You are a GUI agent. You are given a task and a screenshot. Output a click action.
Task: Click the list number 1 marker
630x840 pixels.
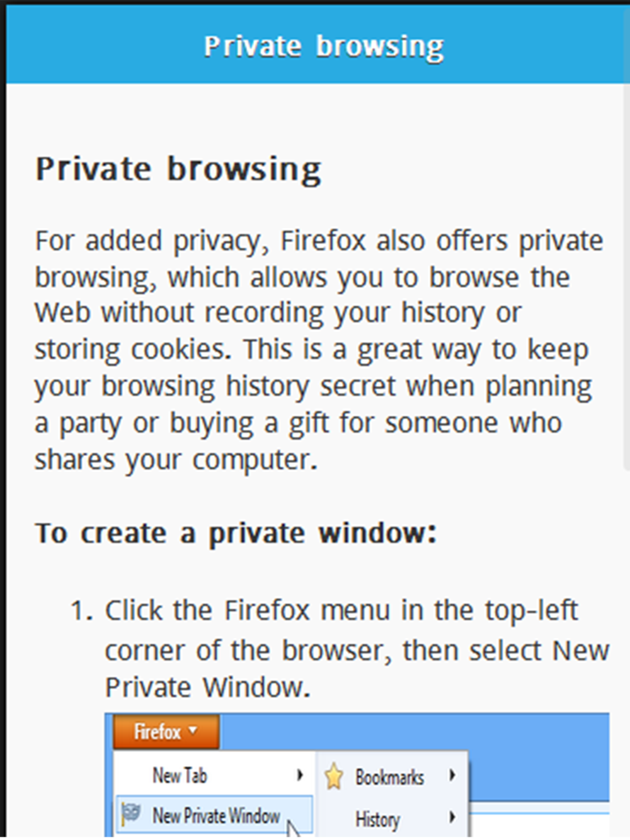83,610
